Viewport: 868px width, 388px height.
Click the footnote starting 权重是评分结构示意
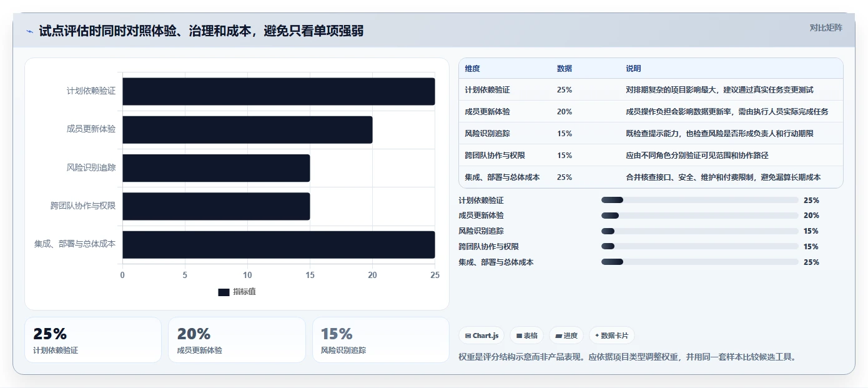(627, 357)
